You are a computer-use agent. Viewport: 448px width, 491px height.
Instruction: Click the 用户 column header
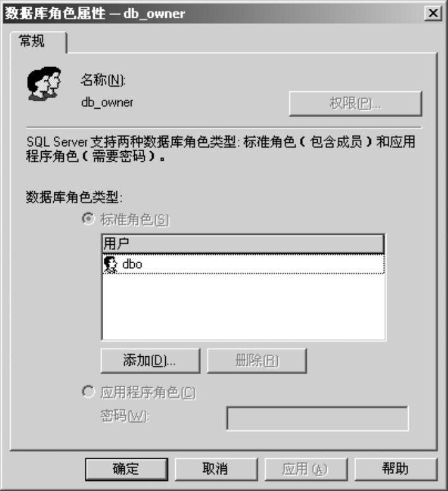point(243,244)
